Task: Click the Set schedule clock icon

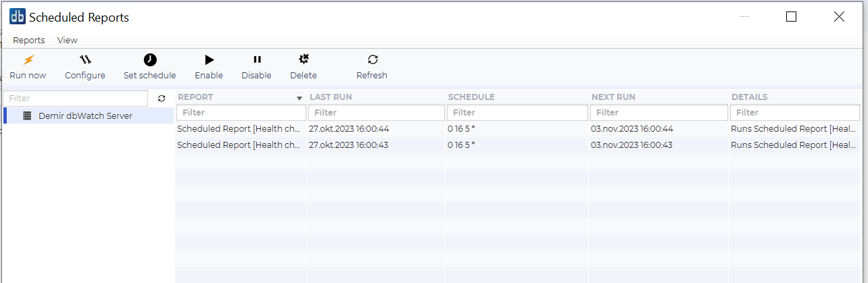Action: (x=149, y=60)
